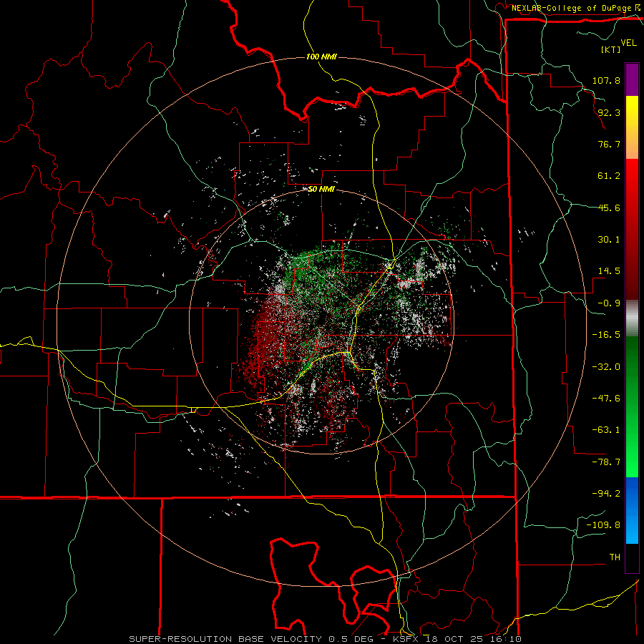This screenshot has width=644, height=644.
Task: Click the -16.5 velocity scale value
Action: tap(606, 335)
